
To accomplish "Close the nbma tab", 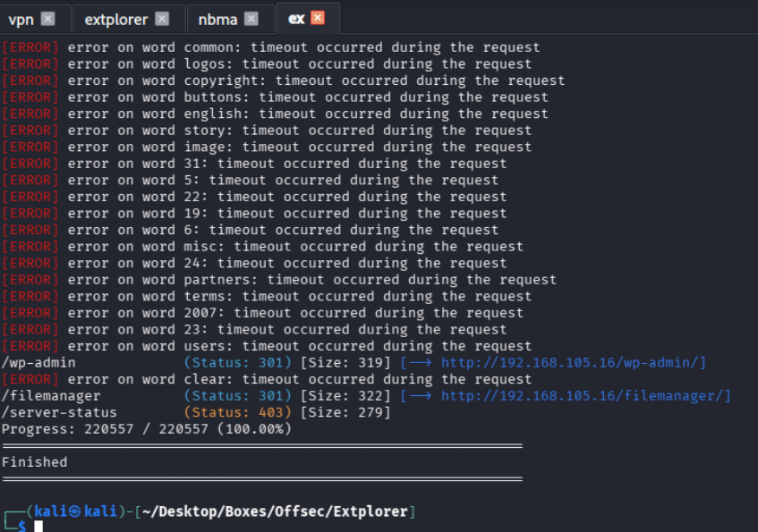I will pyautogui.click(x=251, y=19).
